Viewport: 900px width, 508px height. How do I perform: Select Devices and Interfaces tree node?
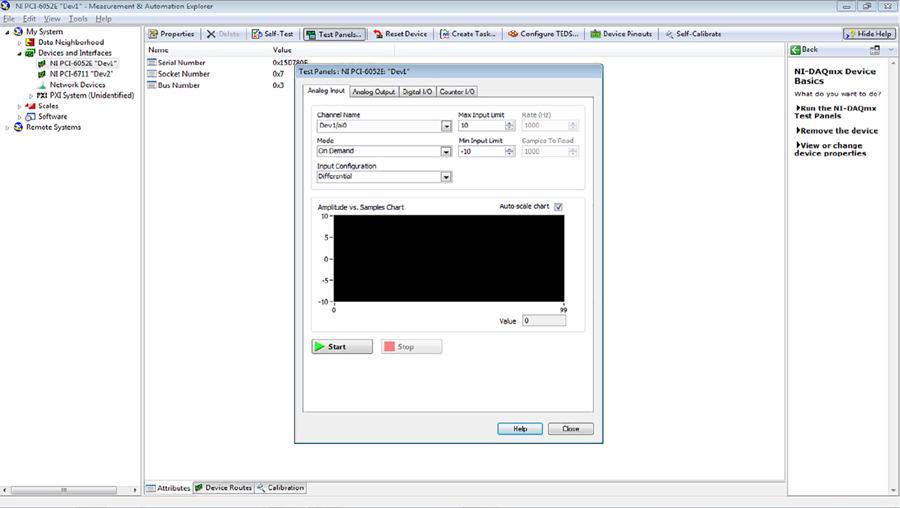75,53
